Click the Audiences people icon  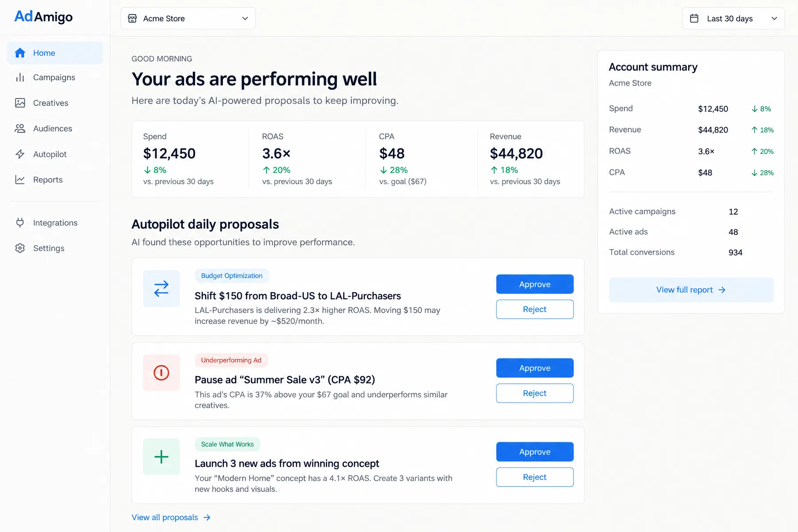click(x=20, y=129)
